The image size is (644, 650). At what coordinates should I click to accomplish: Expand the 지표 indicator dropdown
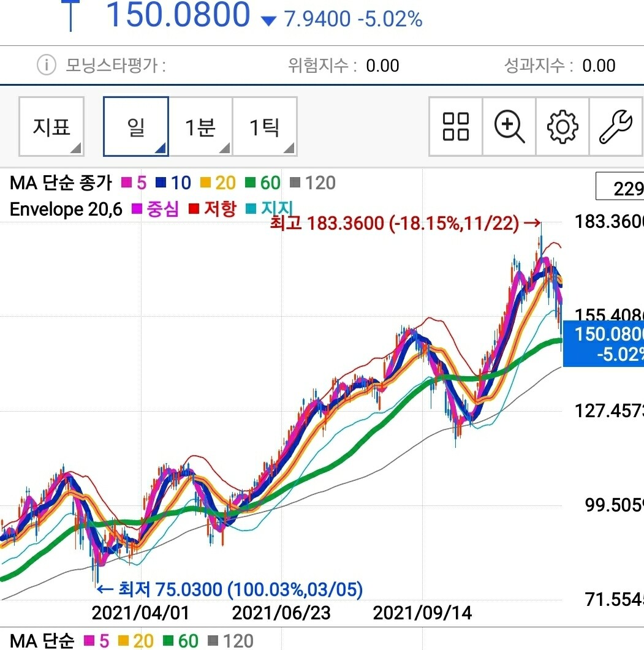point(51,127)
